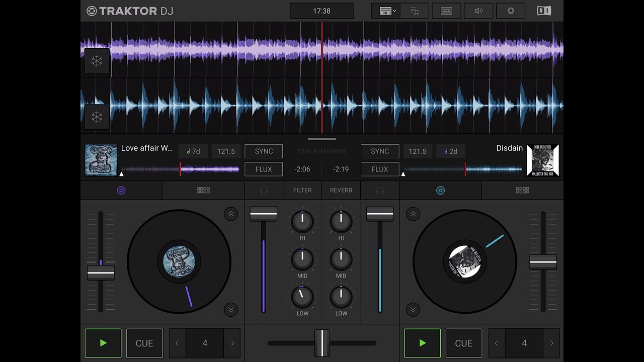Image resolution: width=644 pixels, height=362 pixels.
Task: Toggle freeze snowflake on the purple waveform
Action: tap(97, 61)
